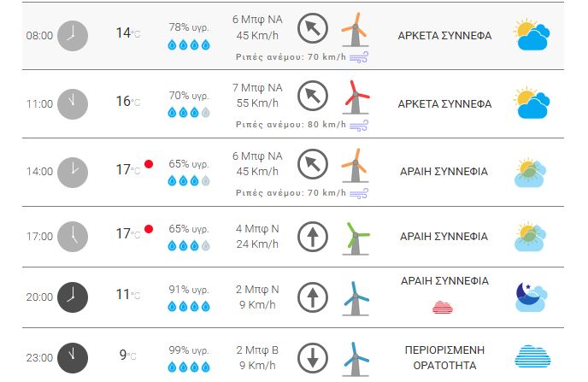588x382 pixels.
Task: Click the moon-and-cloud weather icon at 20:00
Action: [531, 297]
